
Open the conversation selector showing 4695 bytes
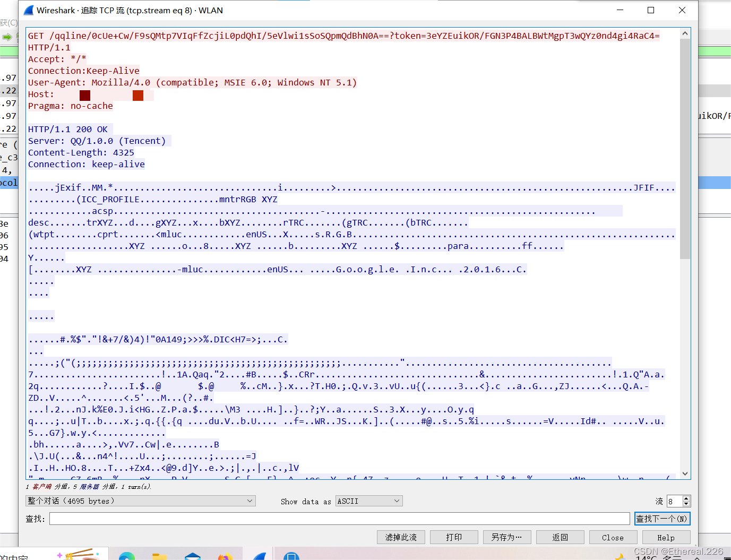141,501
